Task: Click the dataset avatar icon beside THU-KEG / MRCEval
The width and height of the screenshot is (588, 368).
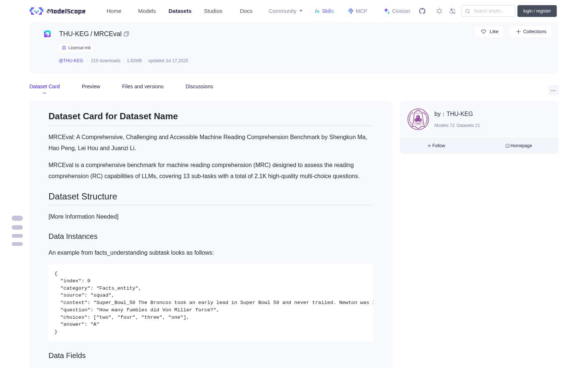Action: click(x=47, y=34)
